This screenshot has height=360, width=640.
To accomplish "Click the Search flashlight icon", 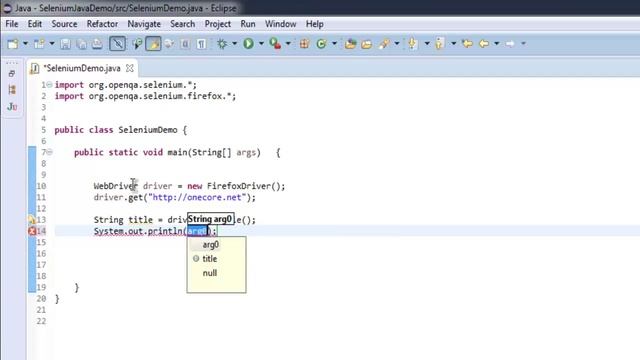I will coord(384,44).
